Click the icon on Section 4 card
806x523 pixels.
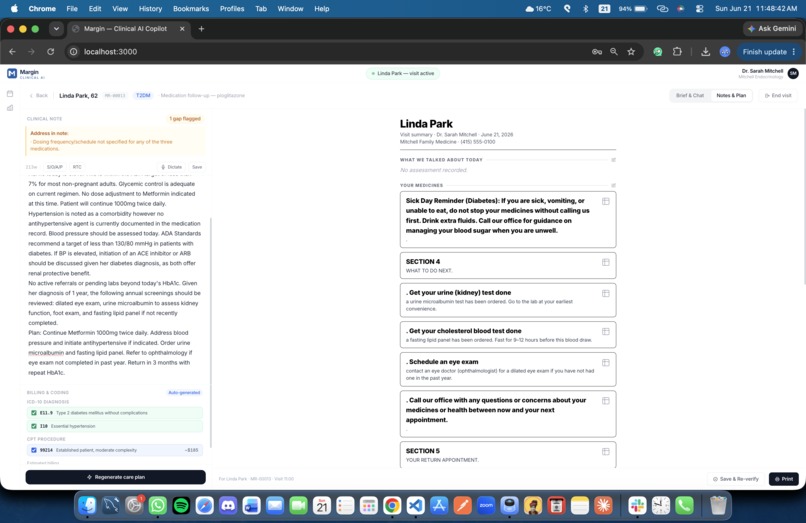[606, 262]
